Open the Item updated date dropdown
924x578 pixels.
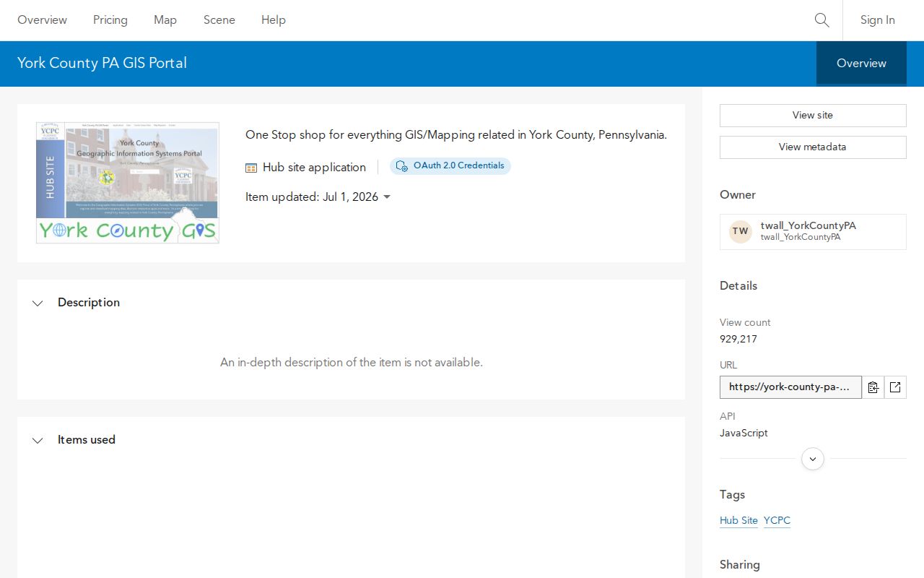[387, 197]
